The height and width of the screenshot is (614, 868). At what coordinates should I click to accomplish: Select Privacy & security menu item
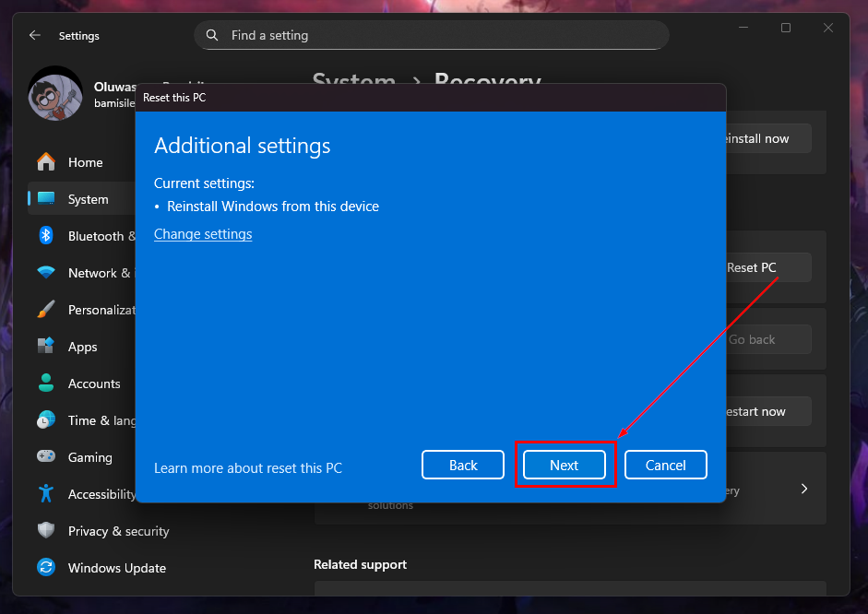[118, 531]
